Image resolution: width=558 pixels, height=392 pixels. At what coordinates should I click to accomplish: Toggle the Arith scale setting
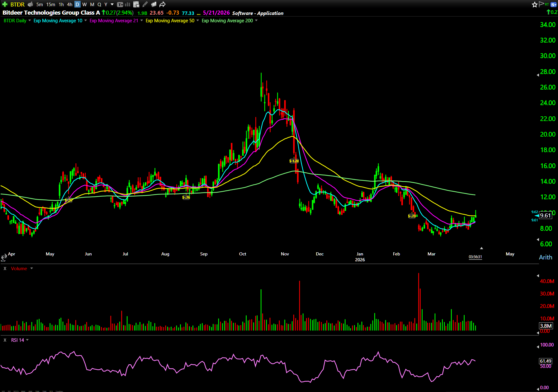[x=545, y=257]
